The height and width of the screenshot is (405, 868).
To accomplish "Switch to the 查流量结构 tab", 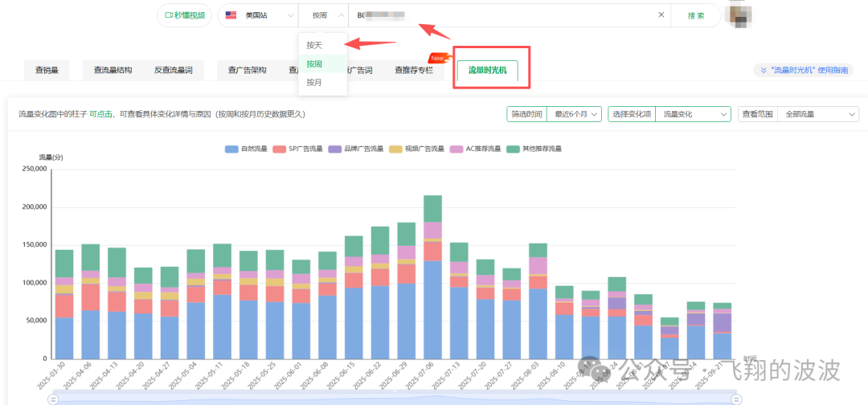I will (113, 71).
